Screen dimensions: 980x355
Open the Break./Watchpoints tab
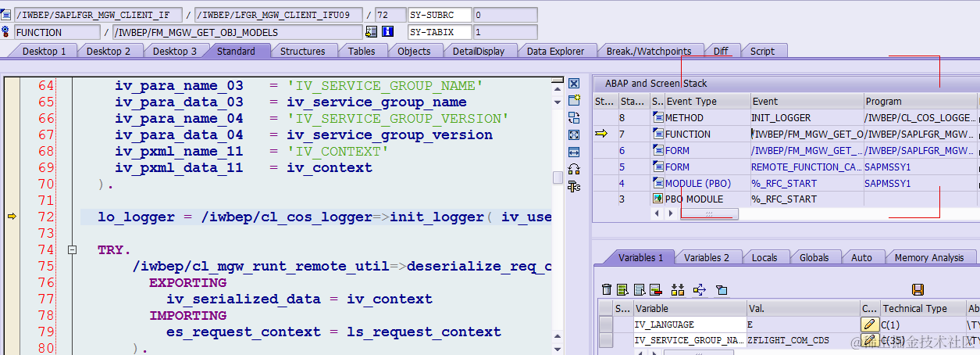648,51
